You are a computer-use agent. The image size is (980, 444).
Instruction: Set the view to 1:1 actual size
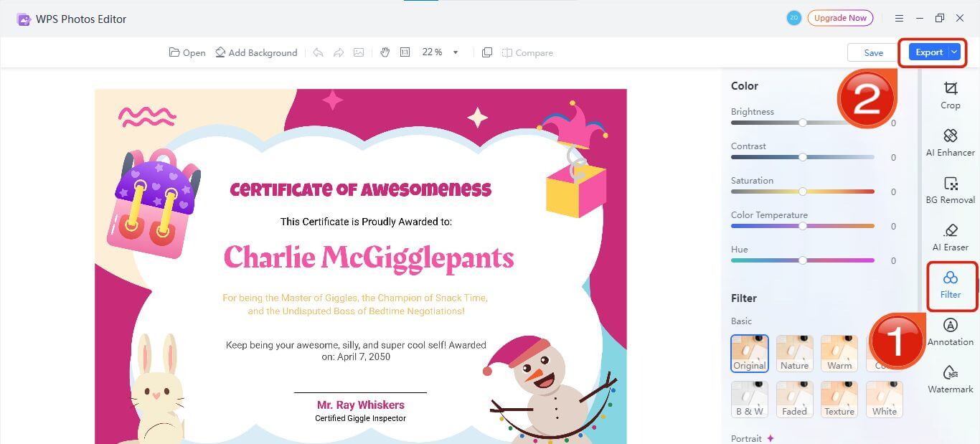405,52
